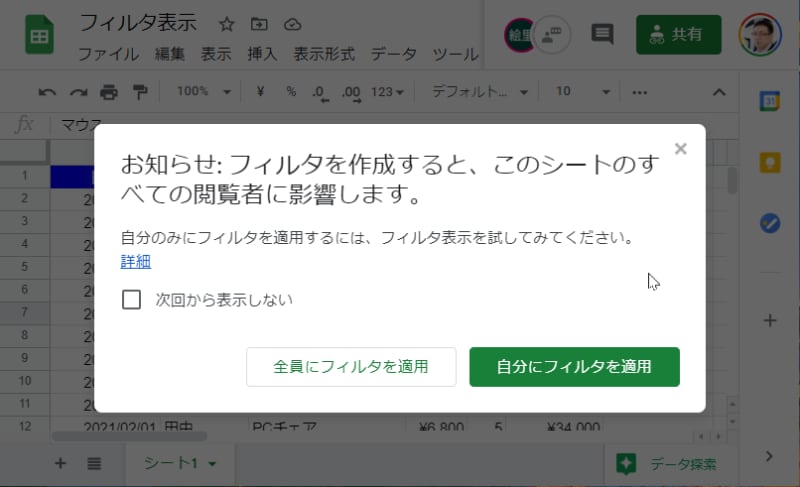
Task: Open the デフォルト font dropdown
Action: click(480, 92)
